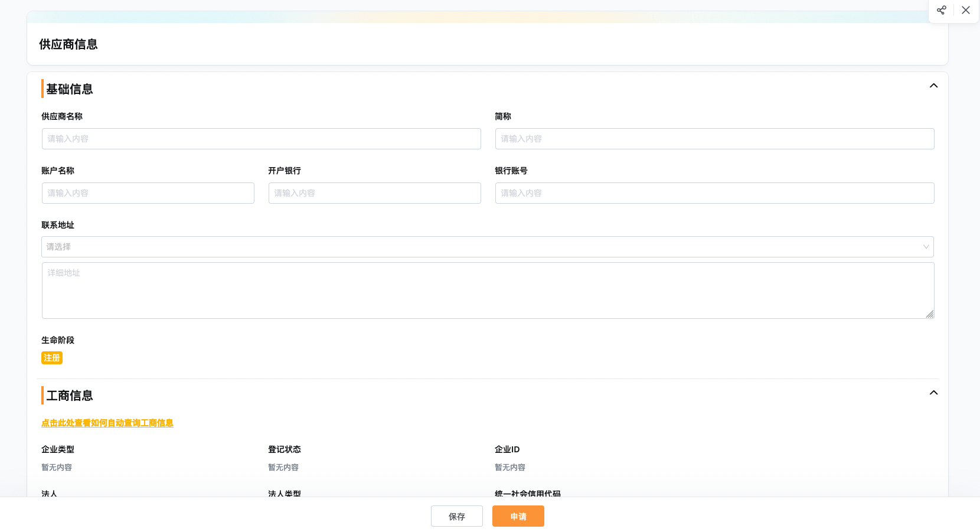Open the 联系地址 region dropdown
The width and height of the screenshot is (980, 532).
[x=488, y=247]
